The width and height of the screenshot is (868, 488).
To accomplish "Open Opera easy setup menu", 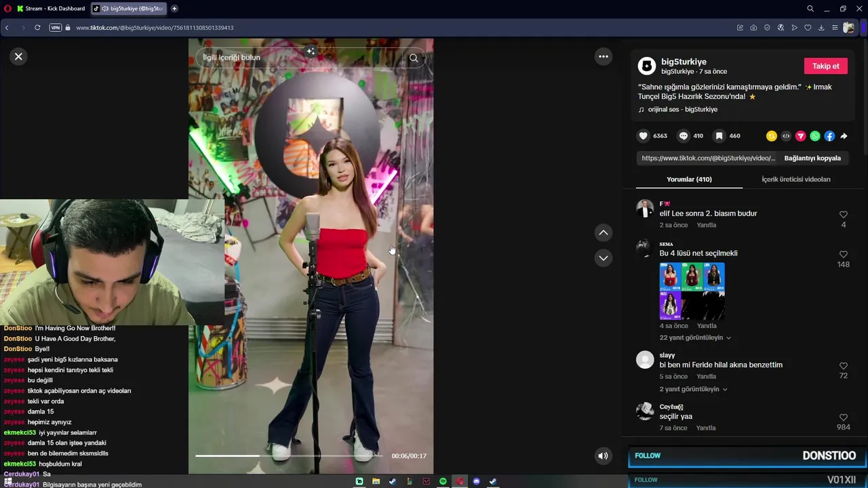I will pos(835,28).
